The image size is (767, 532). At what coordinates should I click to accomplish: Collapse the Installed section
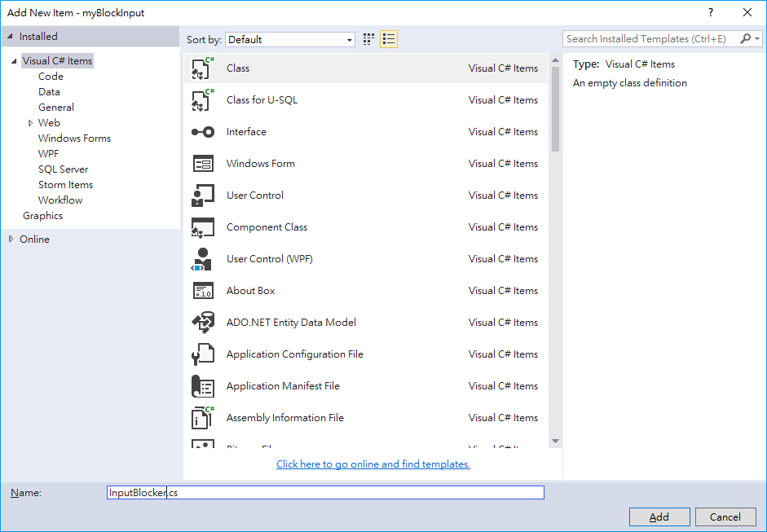[x=10, y=37]
